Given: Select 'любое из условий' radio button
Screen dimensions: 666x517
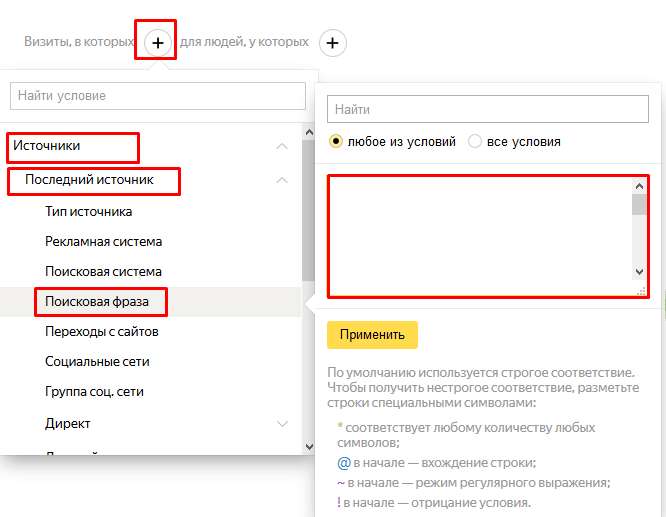Looking at the screenshot, I should coord(336,142).
